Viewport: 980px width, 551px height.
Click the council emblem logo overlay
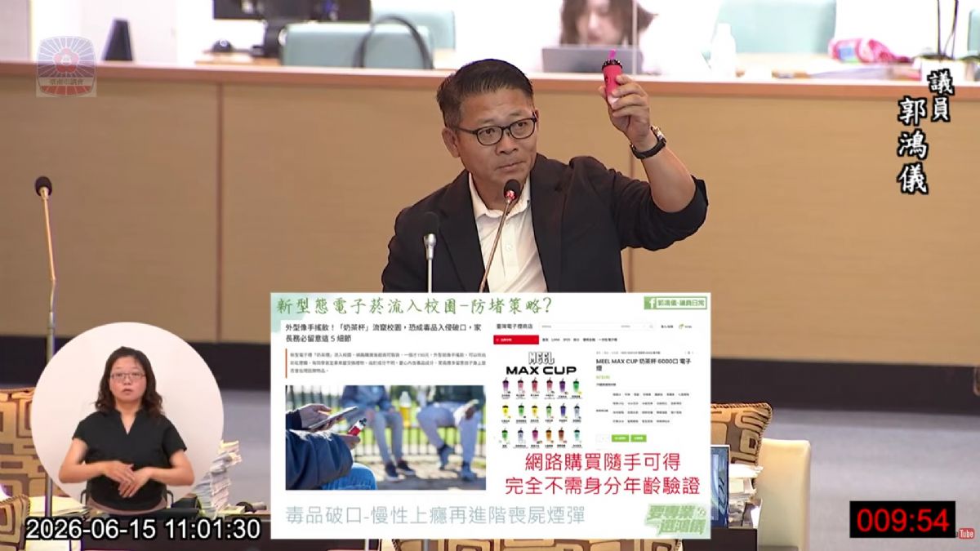pyautogui.click(x=66, y=65)
